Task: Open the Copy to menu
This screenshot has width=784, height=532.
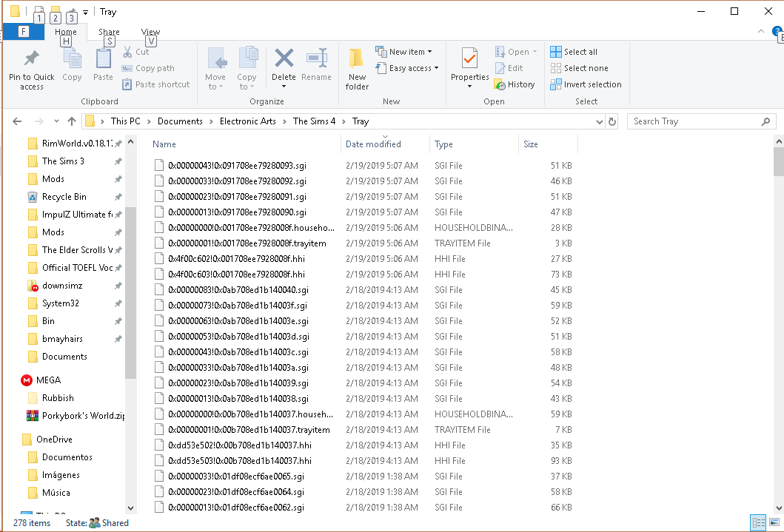Action: coord(247,69)
